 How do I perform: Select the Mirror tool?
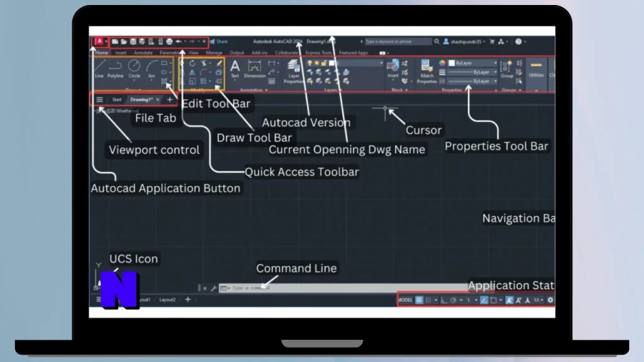pos(192,72)
